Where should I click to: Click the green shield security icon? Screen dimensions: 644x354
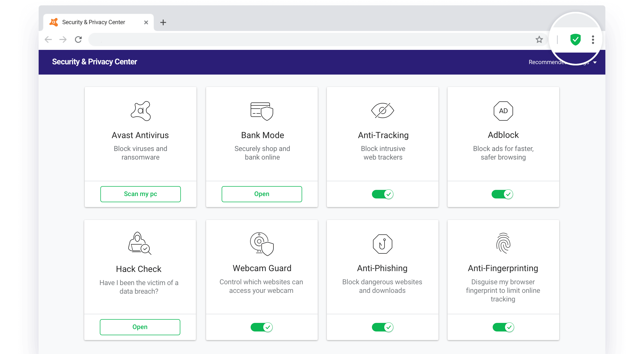tap(575, 40)
